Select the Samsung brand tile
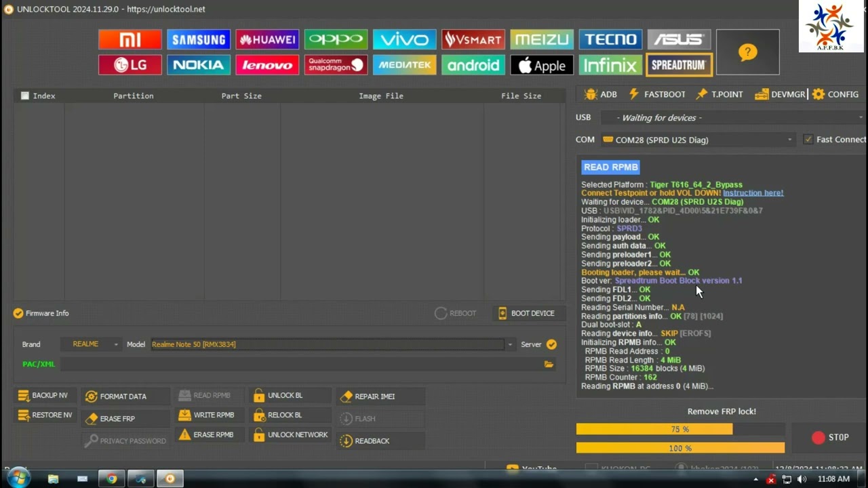 (x=198, y=39)
